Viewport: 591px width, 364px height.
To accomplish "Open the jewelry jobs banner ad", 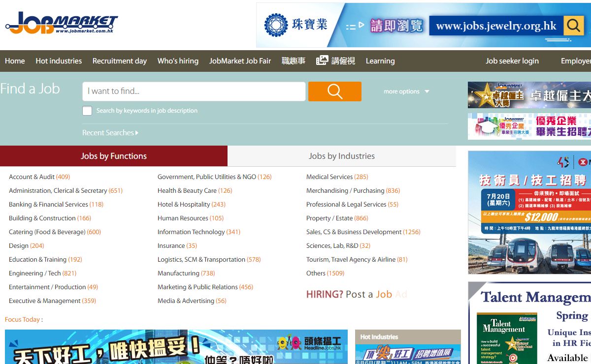I will pyautogui.click(x=424, y=25).
